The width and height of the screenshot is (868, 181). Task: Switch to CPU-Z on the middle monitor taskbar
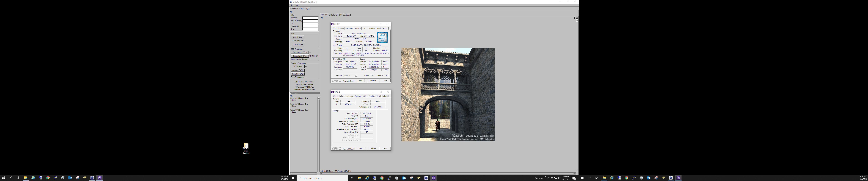click(434, 178)
